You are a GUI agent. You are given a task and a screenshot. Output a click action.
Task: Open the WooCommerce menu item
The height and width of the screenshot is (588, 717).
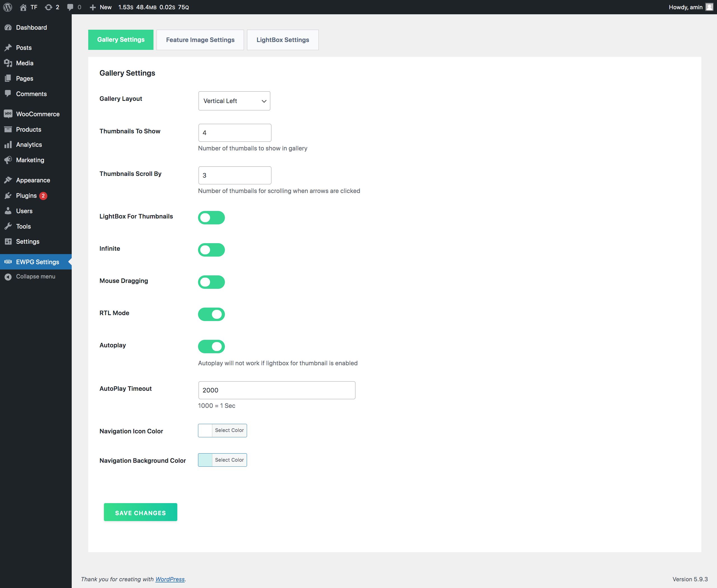[x=36, y=114]
